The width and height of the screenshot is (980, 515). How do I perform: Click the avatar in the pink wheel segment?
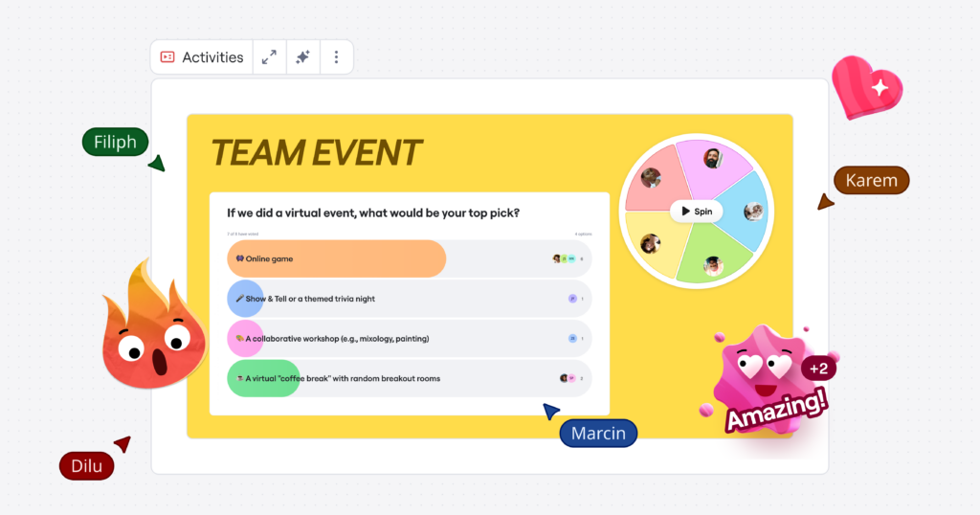(651, 179)
